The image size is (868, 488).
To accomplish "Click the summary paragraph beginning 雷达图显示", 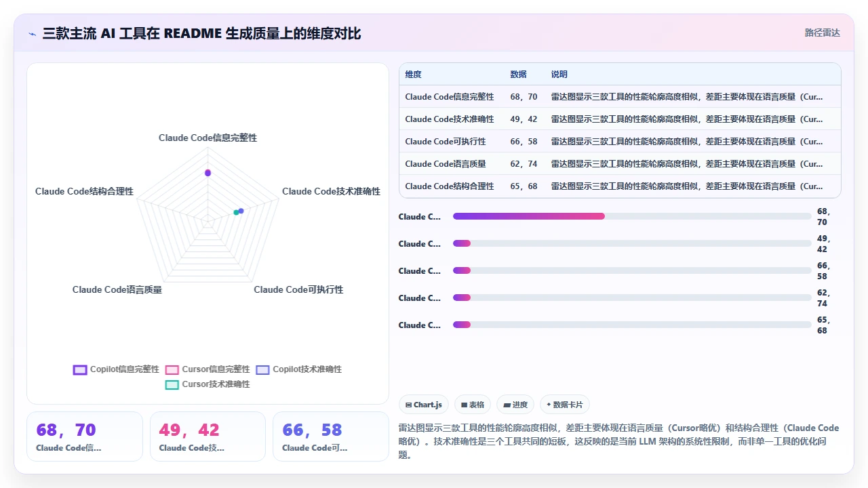I will pyautogui.click(x=619, y=441).
